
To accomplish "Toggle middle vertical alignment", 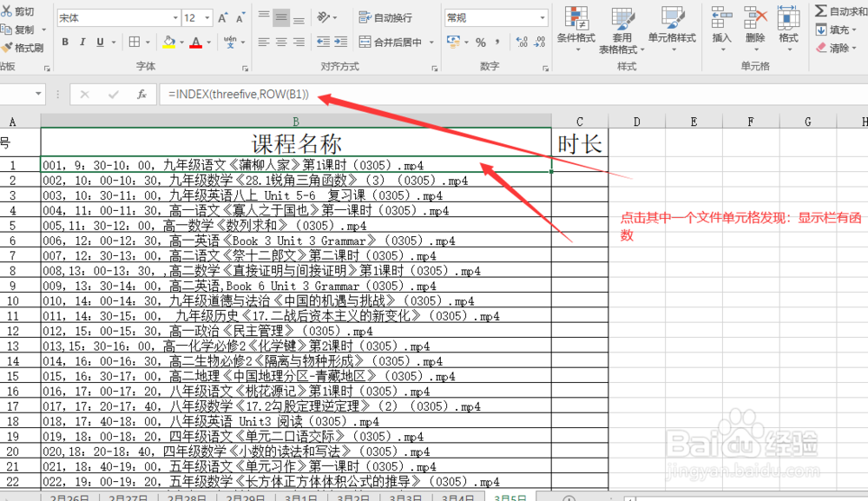I will click(281, 17).
